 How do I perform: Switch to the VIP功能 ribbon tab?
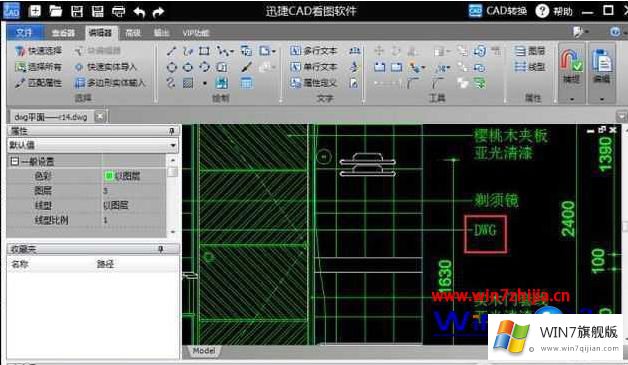(196, 33)
